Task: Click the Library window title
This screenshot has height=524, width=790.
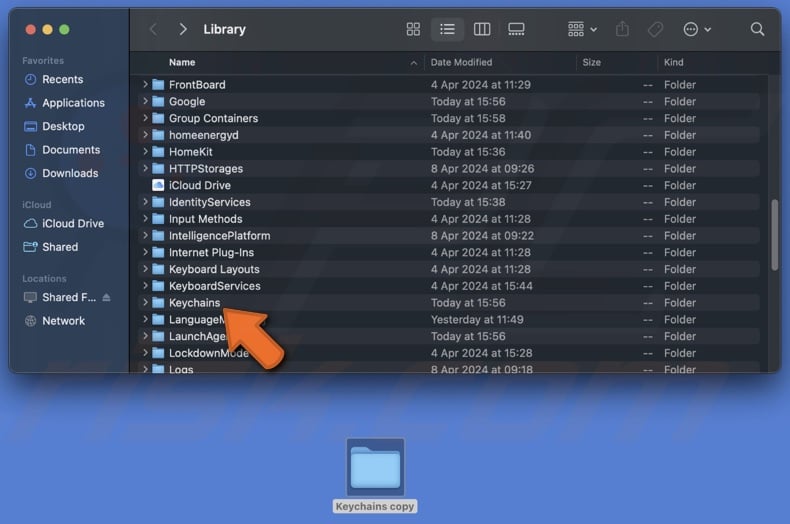Action: (x=224, y=29)
